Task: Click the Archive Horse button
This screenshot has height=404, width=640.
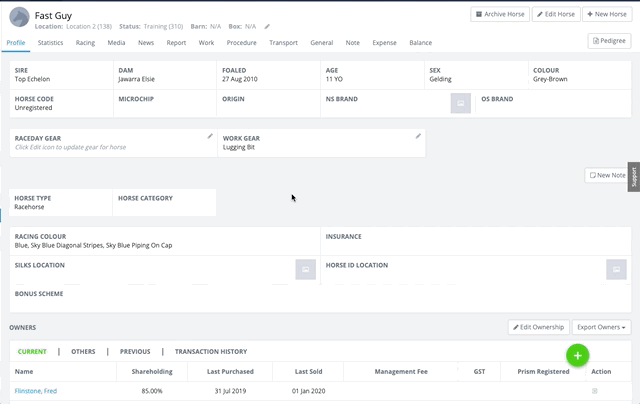Action: click(x=499, y=14)
